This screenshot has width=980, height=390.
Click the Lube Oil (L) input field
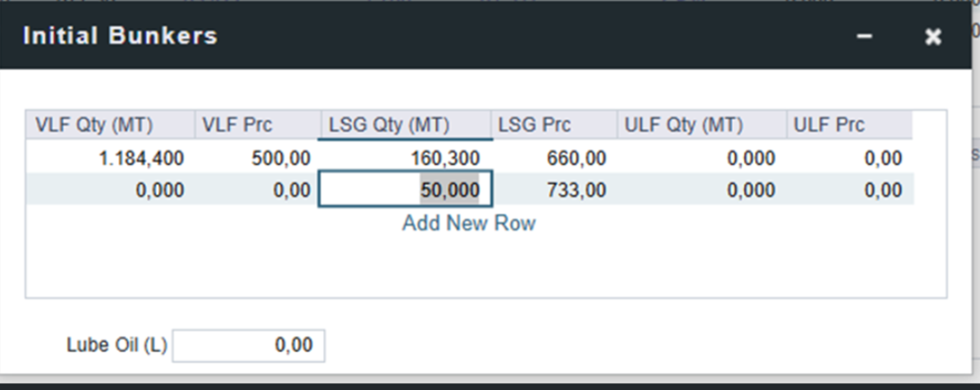(249, 346)
